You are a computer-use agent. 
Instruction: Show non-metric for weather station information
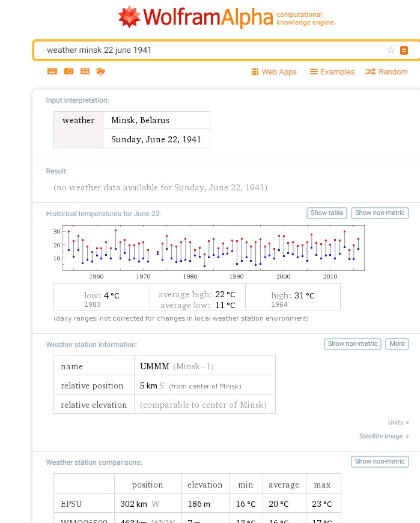click(352, 344)
